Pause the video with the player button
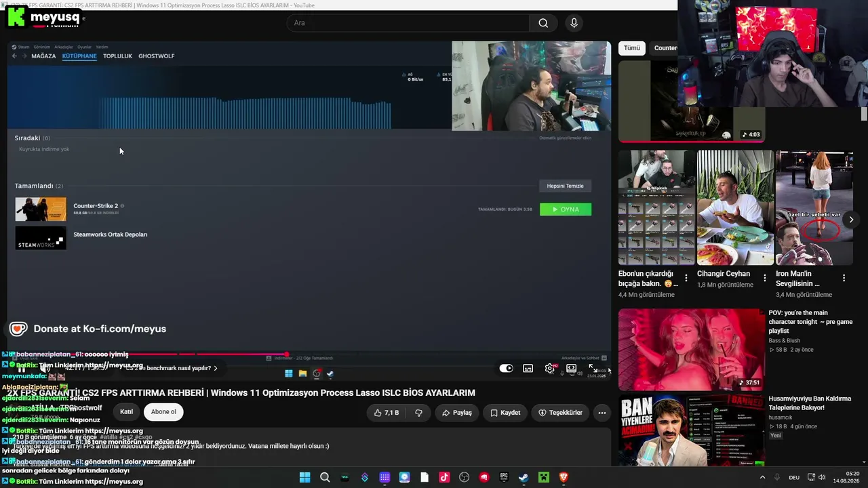This screenshot has width=868, height=488. click(x=20, y=369)
